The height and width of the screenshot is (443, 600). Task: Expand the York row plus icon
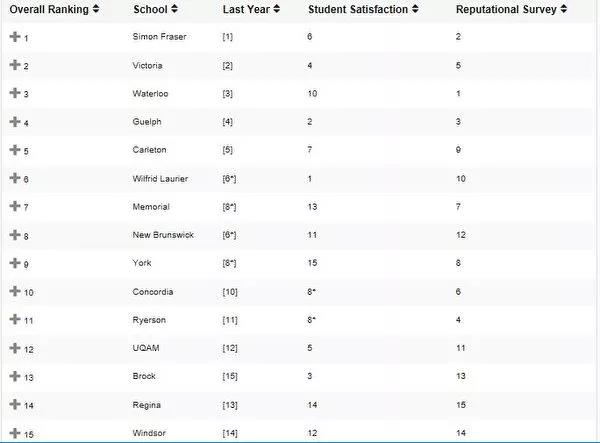point(15,263)
